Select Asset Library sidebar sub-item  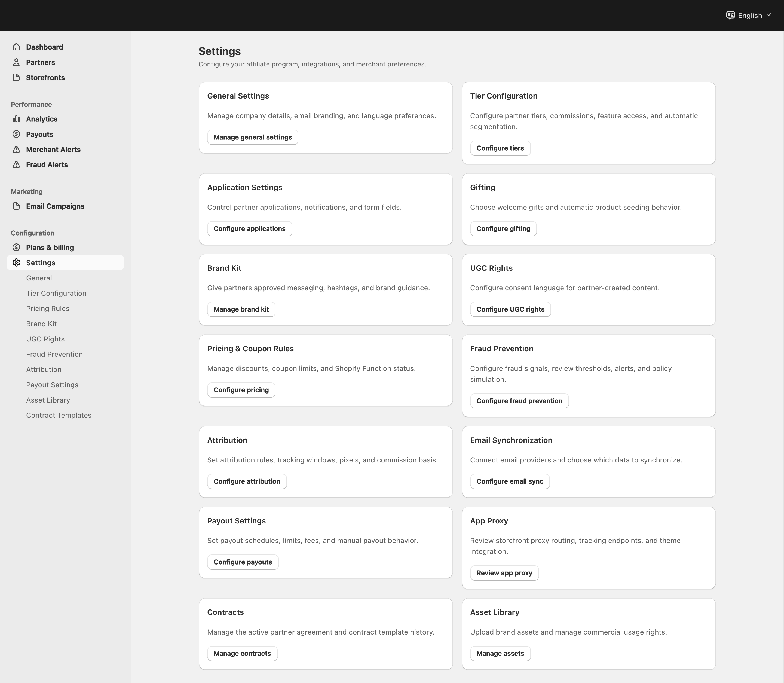tap(48, 400)
